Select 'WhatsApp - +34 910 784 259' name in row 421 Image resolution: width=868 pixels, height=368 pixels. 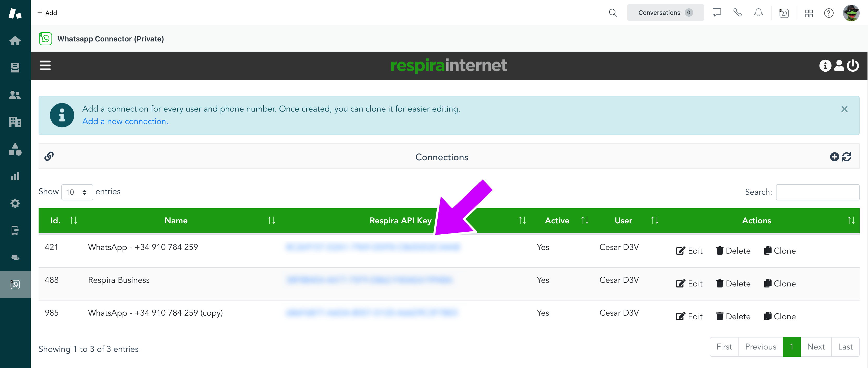[143, 247]
